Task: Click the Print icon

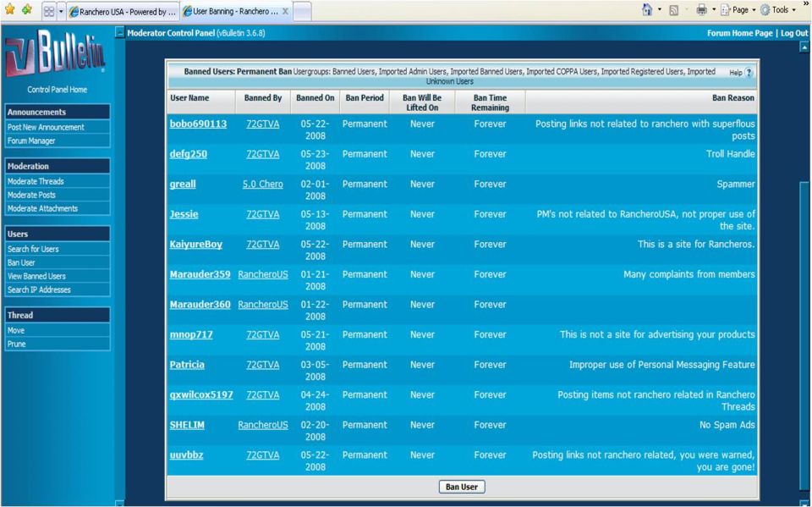Action: [702, 10]
